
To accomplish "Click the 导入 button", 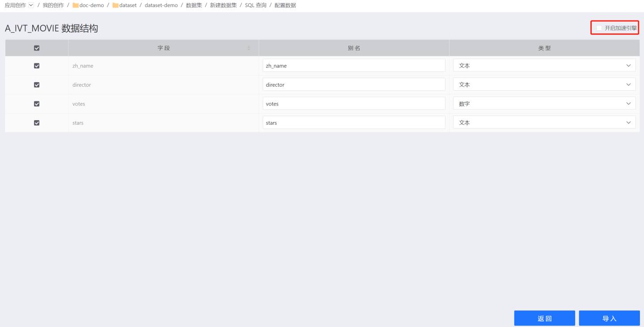I will click(x=609, y=319).
